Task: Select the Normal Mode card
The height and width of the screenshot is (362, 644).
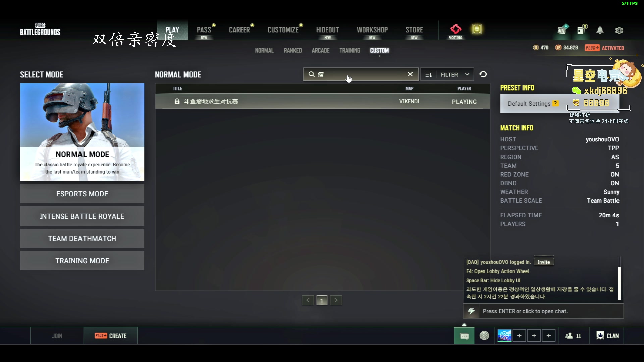Action: click(x=82, y=132)
